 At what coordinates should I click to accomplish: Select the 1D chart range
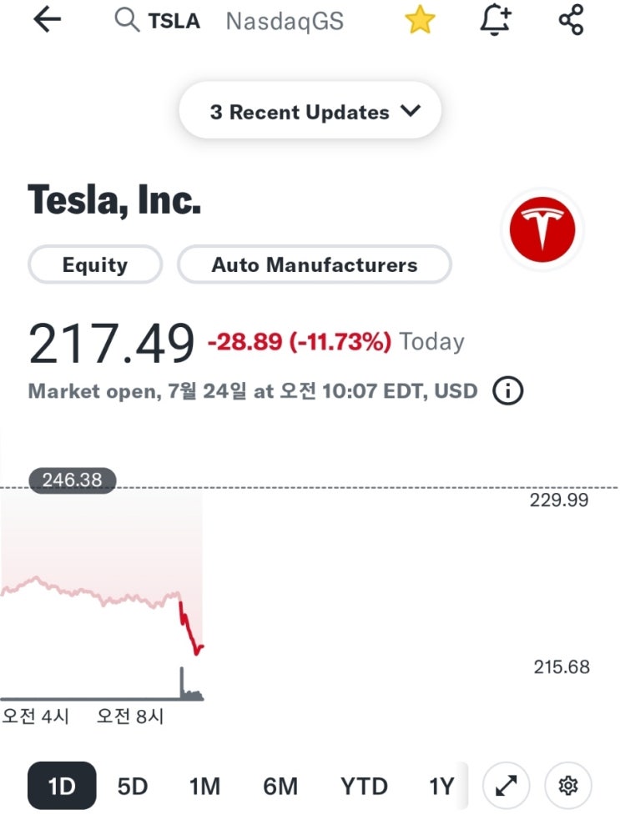point(62,786)
